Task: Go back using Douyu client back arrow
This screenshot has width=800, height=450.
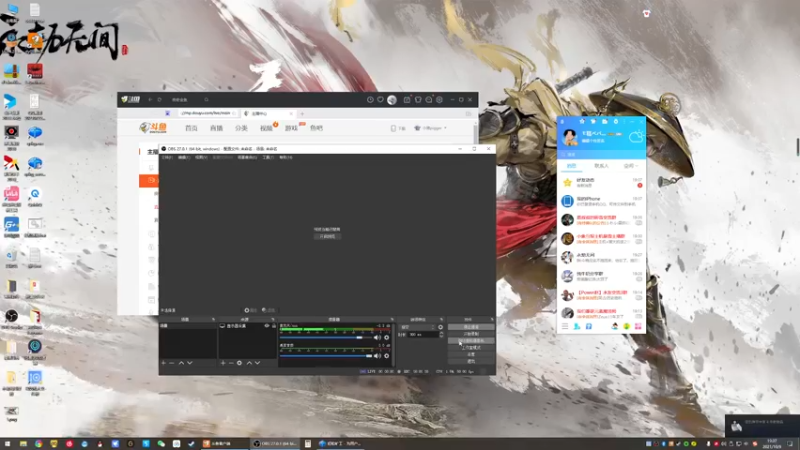Action: (x=150, y=99)
